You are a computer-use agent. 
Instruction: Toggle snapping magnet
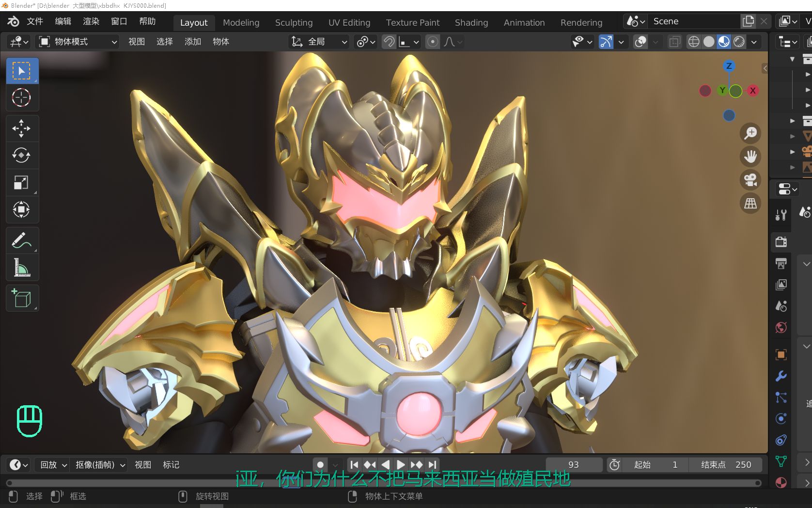pos(389,42)
